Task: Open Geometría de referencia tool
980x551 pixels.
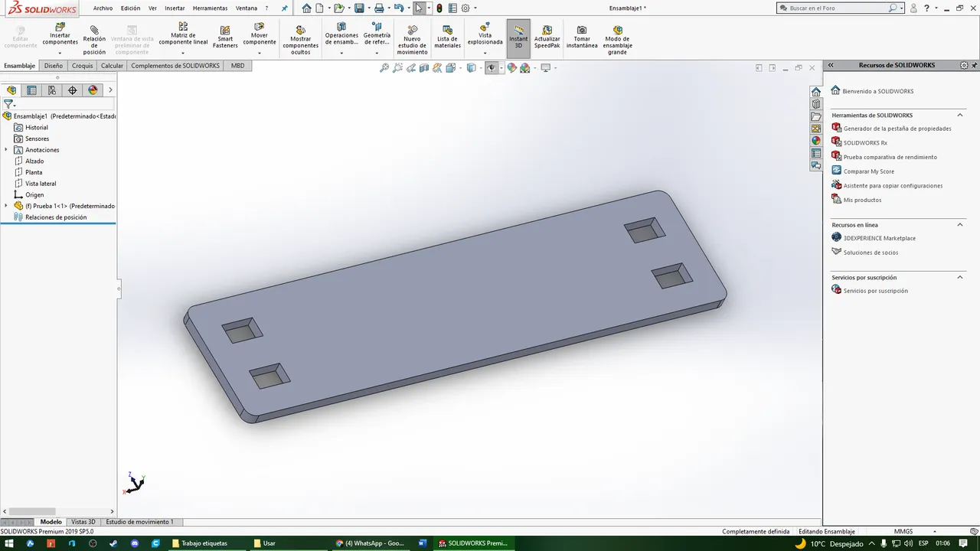Action: 377,34
